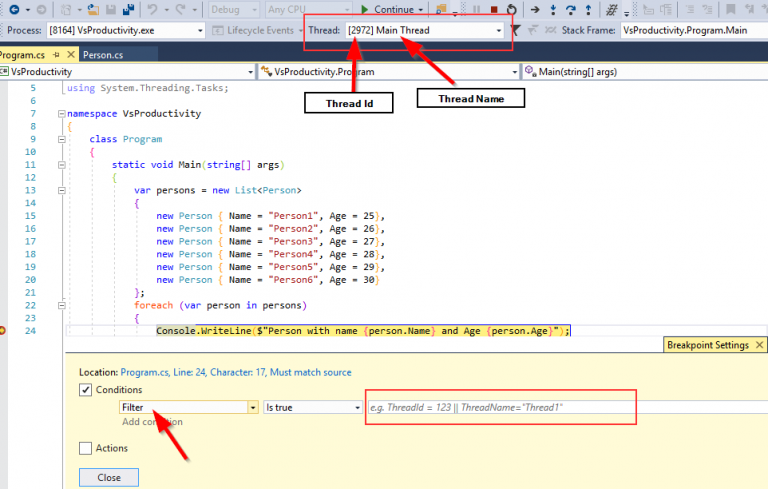
Task: Click the thread filter flag icon
Action: 517,30
